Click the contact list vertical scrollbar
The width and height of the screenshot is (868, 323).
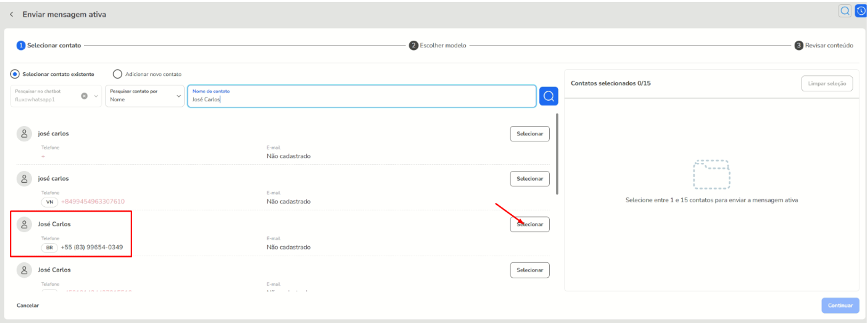[557, 153]
